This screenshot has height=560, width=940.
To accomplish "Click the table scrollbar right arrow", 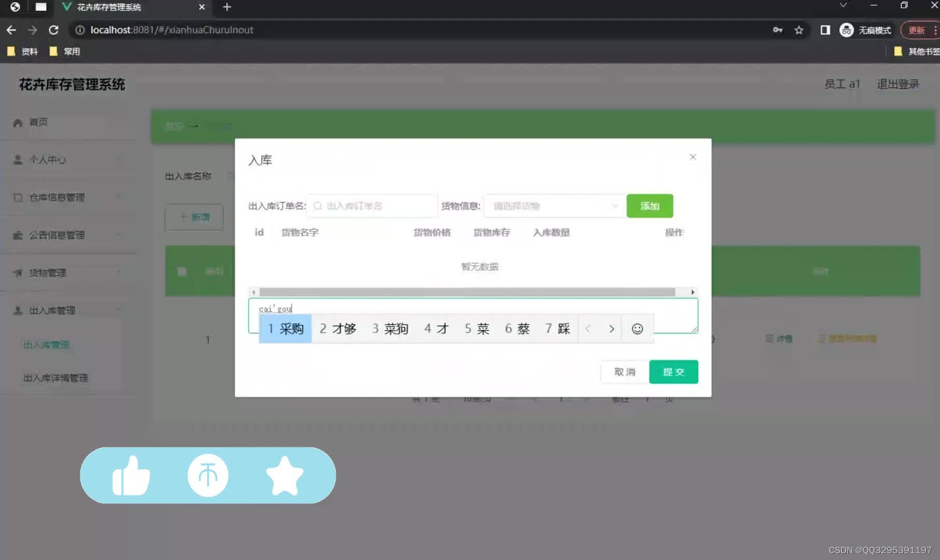I will point(693,292).
